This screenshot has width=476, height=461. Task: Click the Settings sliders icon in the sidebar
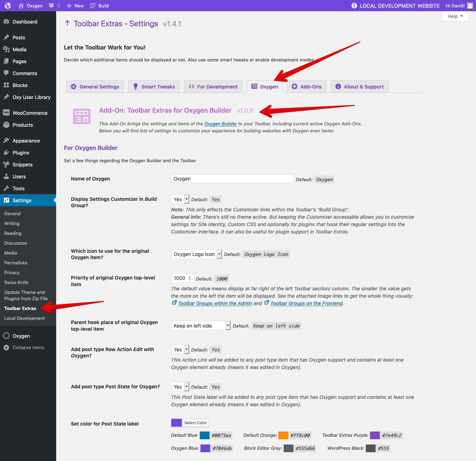6,200
